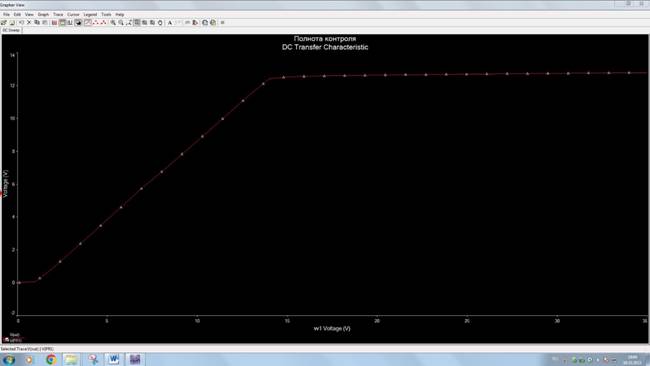Image resolution: width=650 pixels, height=366 pixels.
Task: Open the Tools menu
Action: (x=106, y=15)
